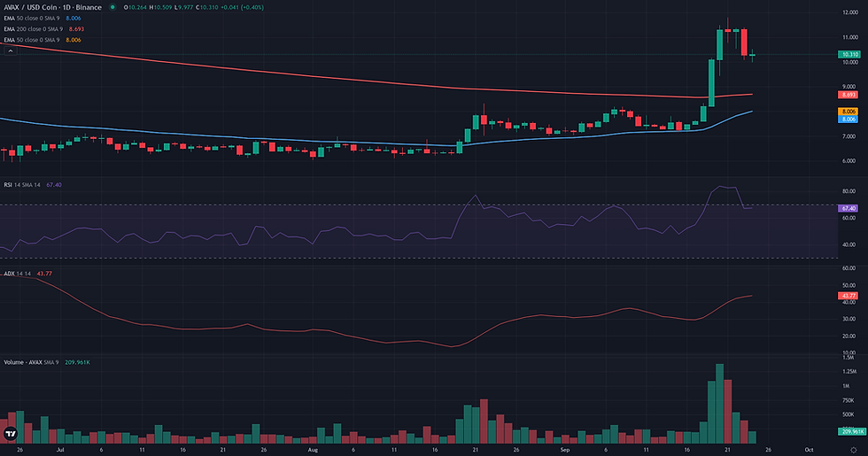Viewport: 868px width, 456px height.
Task: Click the 6.000 price scale label
Action: tap(849, 161)
